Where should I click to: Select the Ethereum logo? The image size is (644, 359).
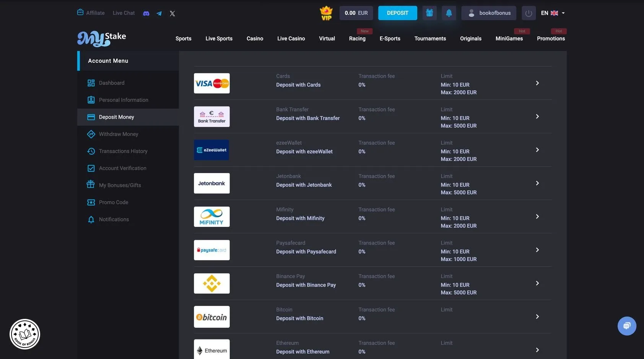(x=212, y=349)
